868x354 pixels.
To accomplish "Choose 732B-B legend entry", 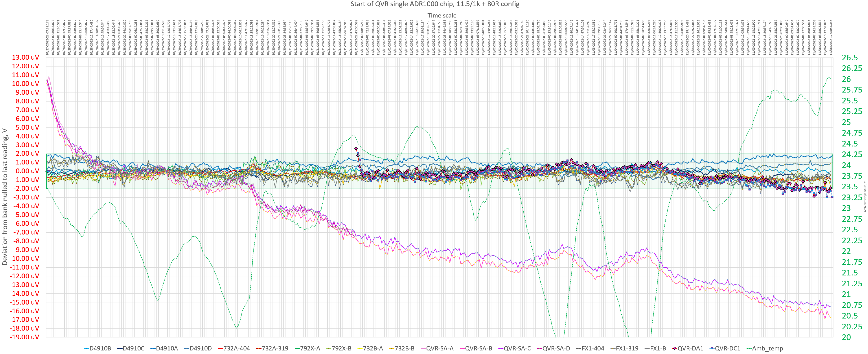I will coord(402,348).
